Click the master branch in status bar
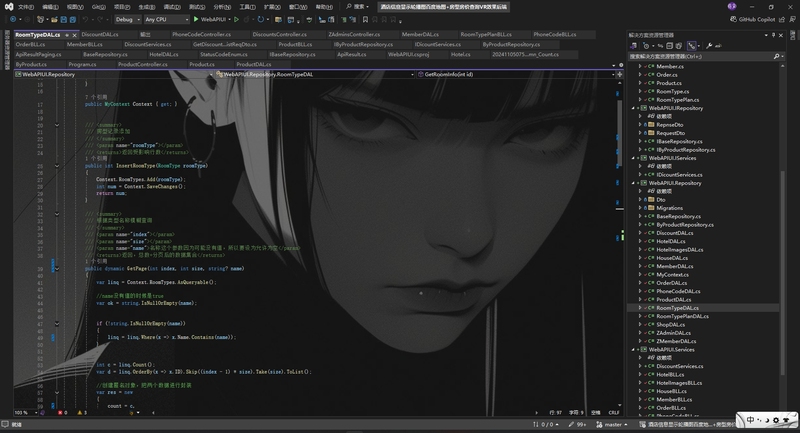The height and width of the screenshot is (433, 800). pyautogui.click(x=612, y=424)
